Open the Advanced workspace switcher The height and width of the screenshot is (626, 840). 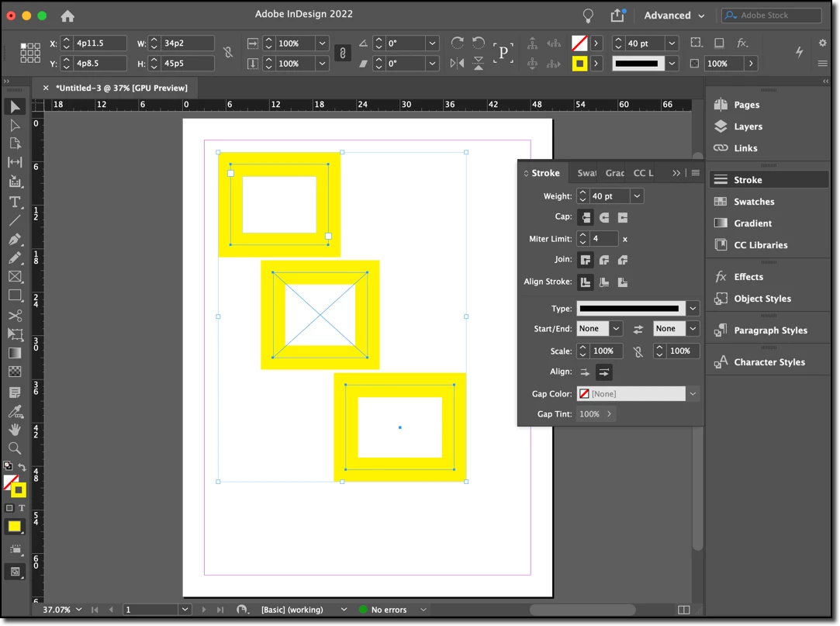[674, 16]
